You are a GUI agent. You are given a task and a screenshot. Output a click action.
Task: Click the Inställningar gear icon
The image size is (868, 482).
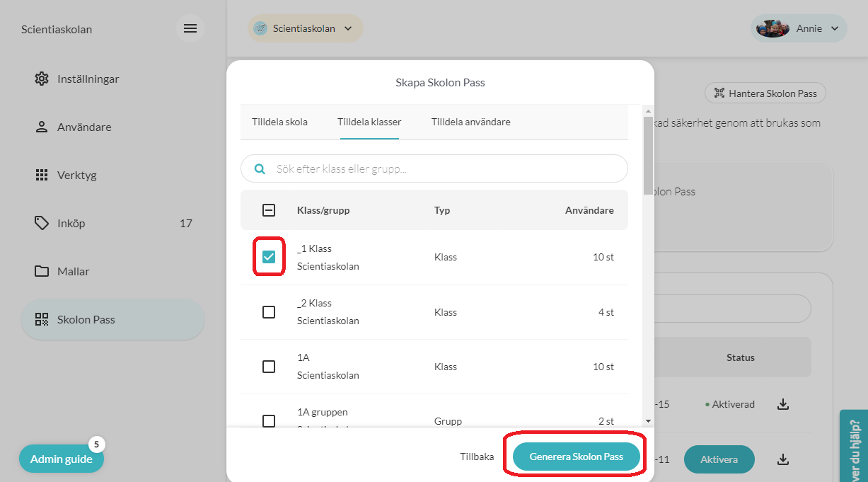coord(42,79)
